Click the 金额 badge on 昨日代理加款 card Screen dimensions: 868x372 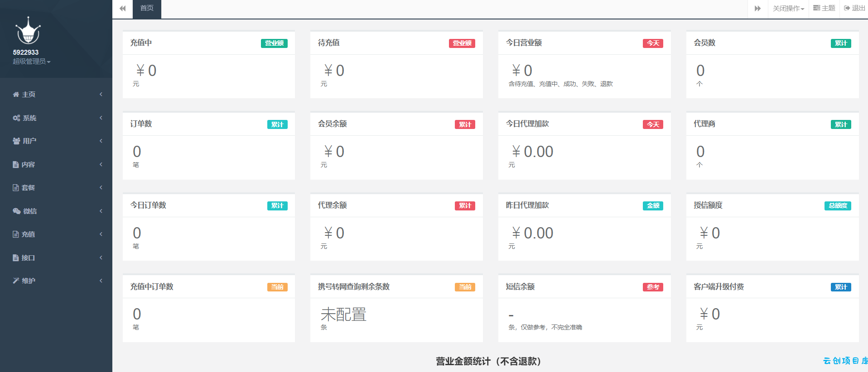[x=653, y=206]
